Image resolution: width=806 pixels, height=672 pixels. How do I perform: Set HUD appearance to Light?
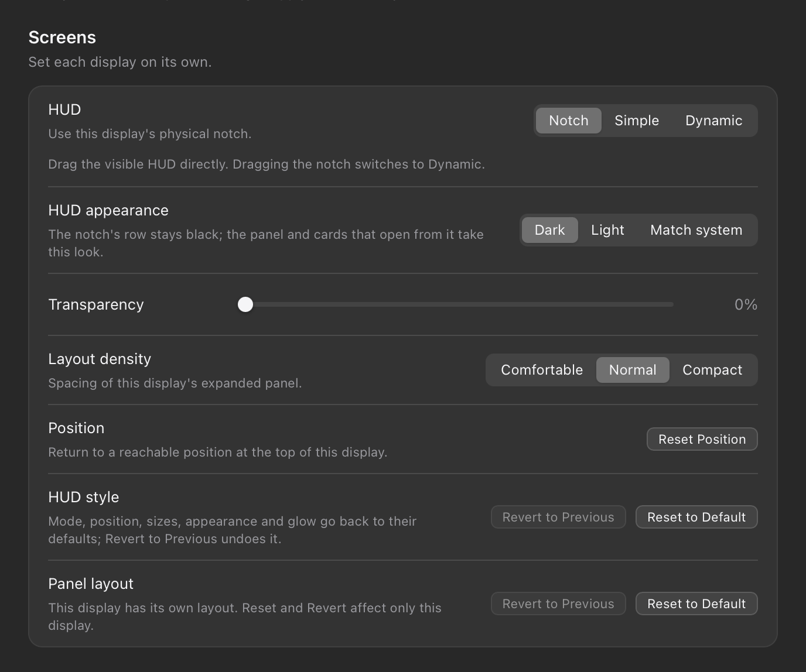coord(607,230)
